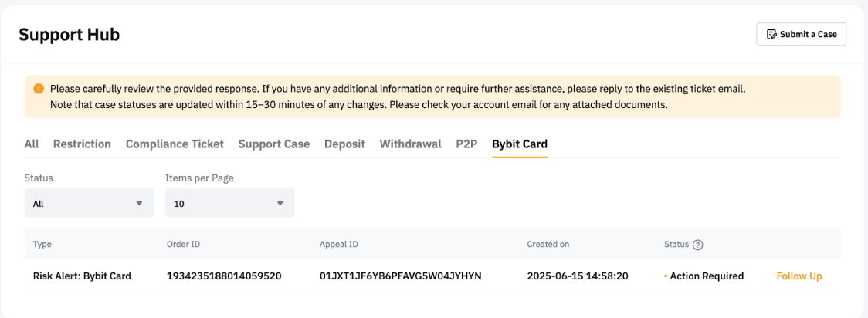Click the Submit a Case button

pos(801,34)
